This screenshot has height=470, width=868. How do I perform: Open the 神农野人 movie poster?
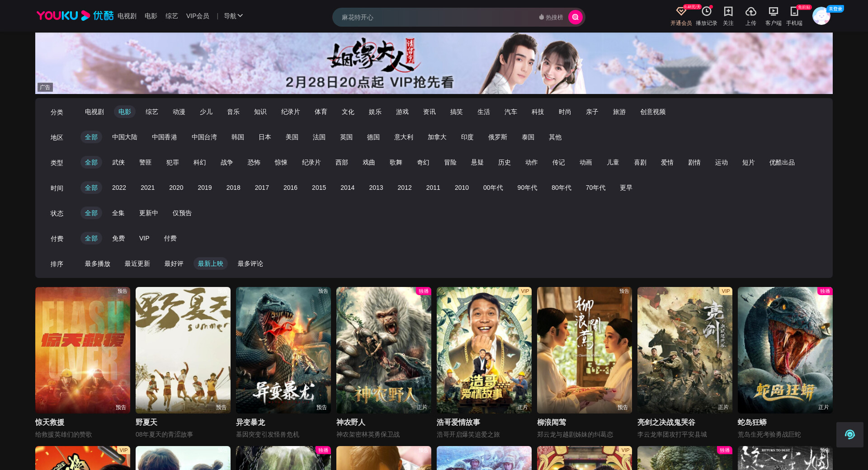384,350
